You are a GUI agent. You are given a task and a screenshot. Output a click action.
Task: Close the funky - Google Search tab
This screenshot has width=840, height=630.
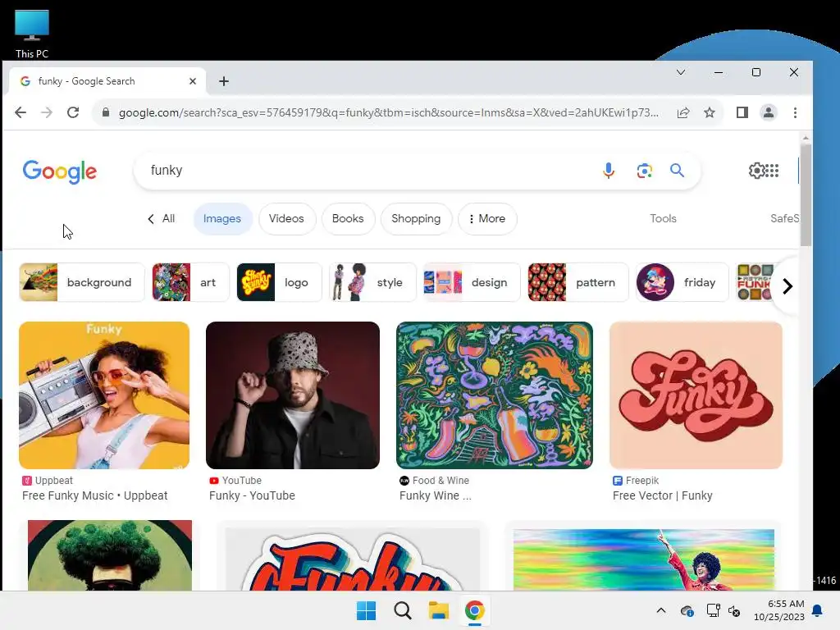pos(193,81)
